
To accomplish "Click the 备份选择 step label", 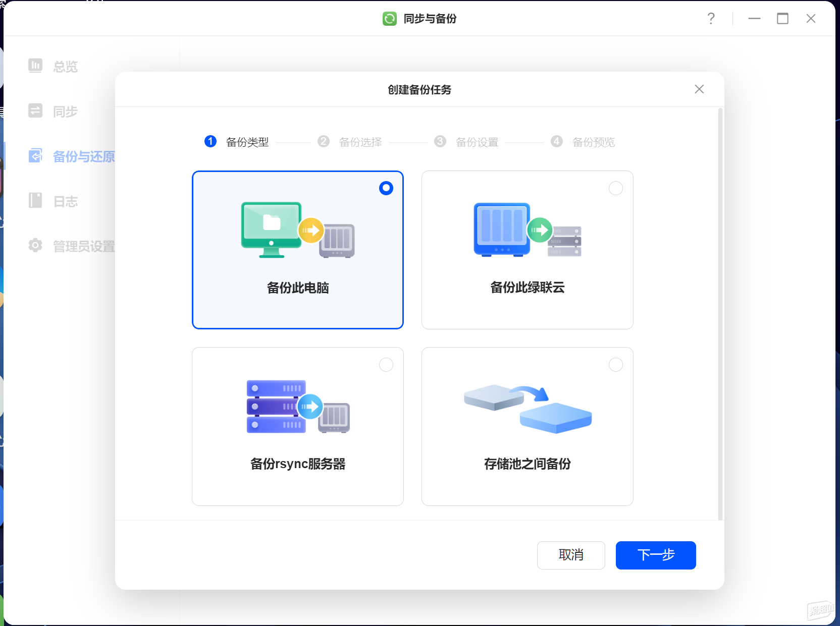I will point(360,142).
